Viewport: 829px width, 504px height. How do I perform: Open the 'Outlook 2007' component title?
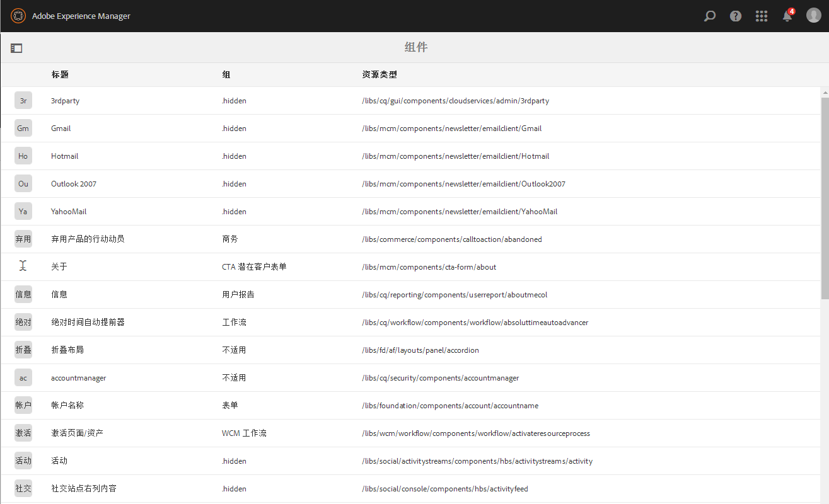(x=74, y=184)
